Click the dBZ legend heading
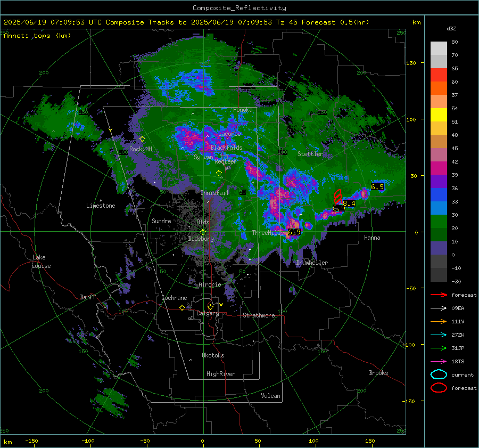Viewport: 479px width, 448px height. tap(451, 28)
